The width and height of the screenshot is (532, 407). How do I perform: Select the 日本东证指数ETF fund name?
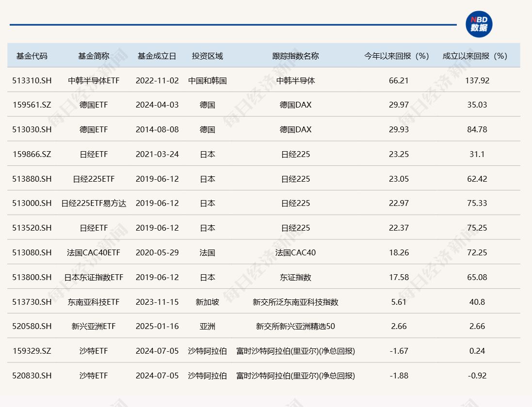coord(94,278)
